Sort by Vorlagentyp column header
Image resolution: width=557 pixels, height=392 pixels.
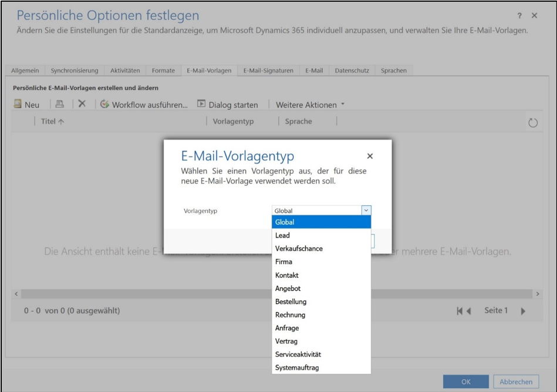point(233,121)
